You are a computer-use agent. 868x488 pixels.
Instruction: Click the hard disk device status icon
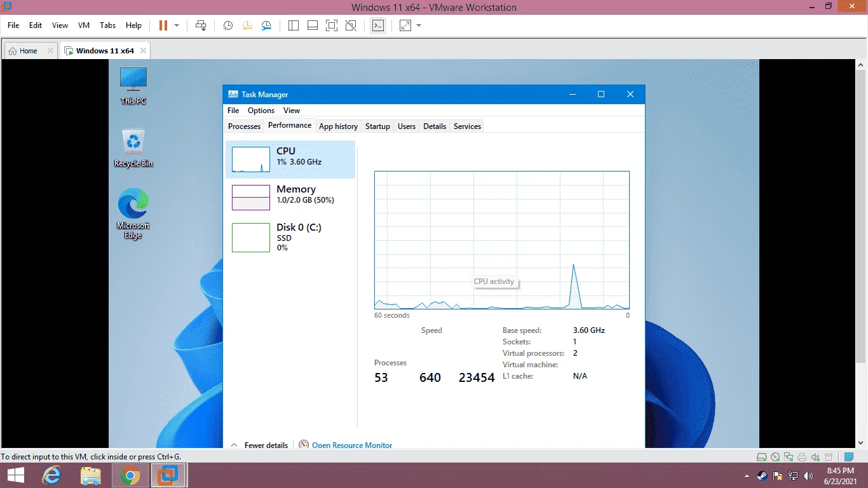click(761, 457)
